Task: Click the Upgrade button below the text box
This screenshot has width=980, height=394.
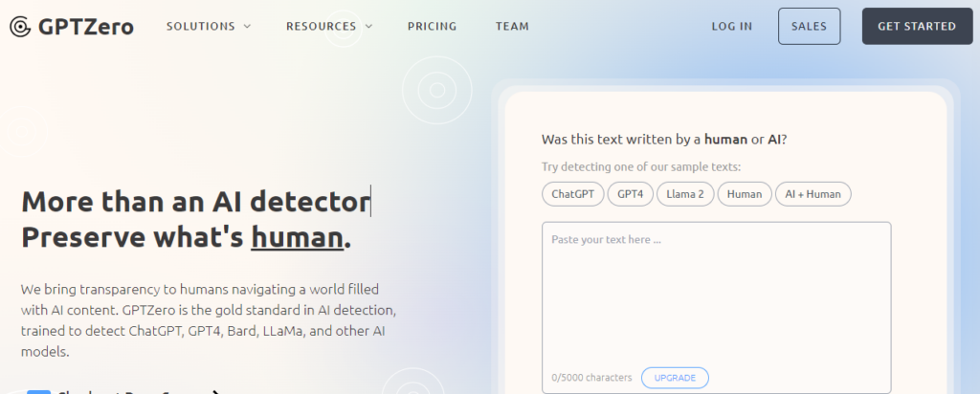Action: tap(675, 378)
